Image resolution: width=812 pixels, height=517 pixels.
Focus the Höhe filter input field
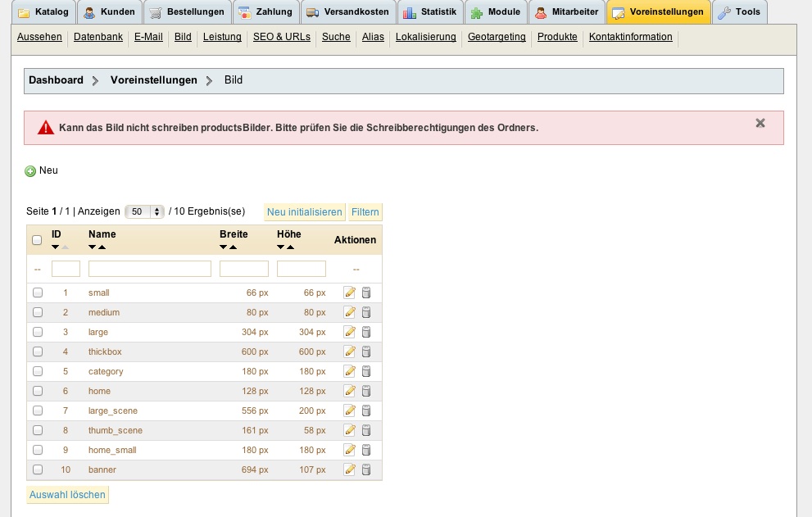[x=302, y=269]
